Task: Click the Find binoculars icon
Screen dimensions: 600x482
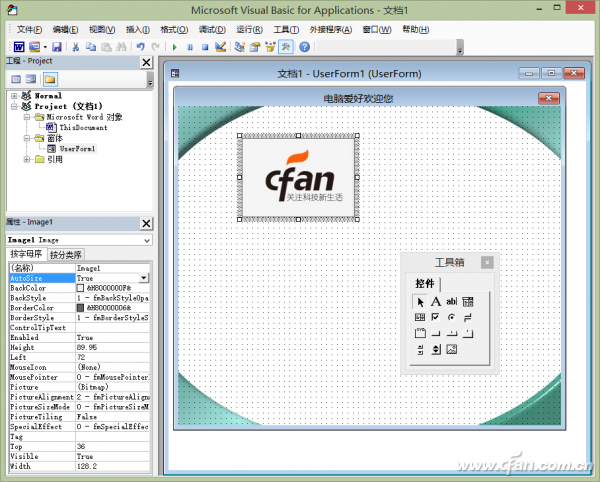Action: pos(121,47)
